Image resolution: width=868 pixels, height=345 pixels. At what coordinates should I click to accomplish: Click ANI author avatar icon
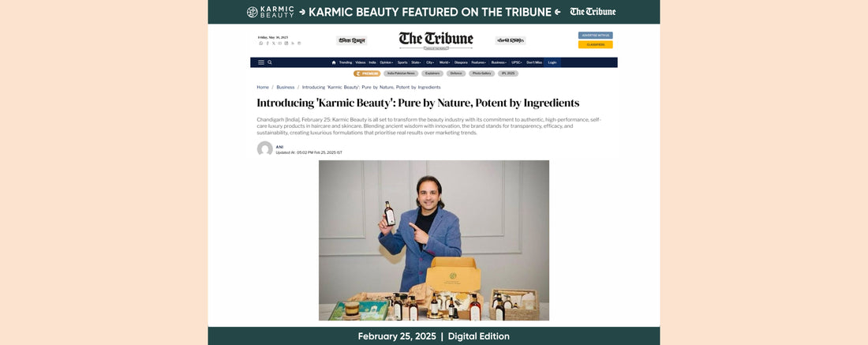coord(264,149)
